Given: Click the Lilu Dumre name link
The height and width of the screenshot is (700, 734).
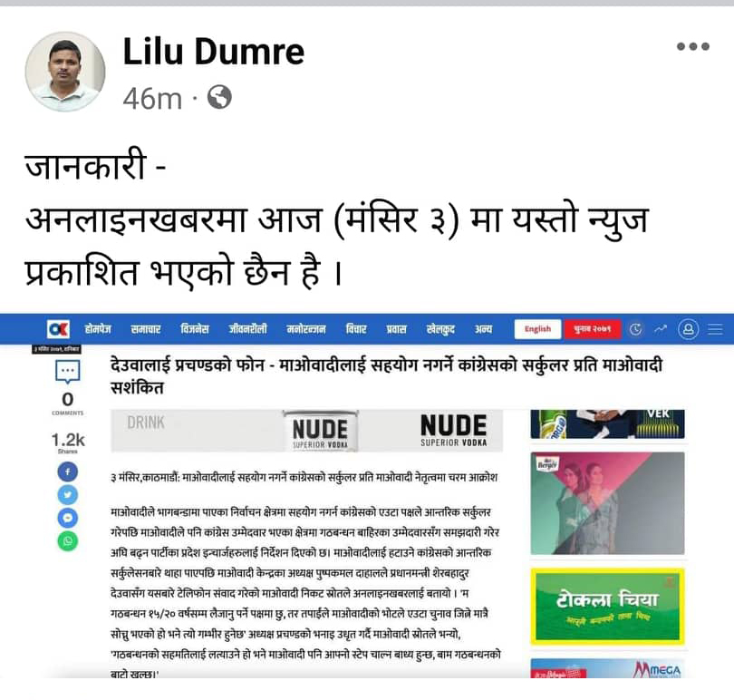Looking at the screenshot, I should (214, 51).
